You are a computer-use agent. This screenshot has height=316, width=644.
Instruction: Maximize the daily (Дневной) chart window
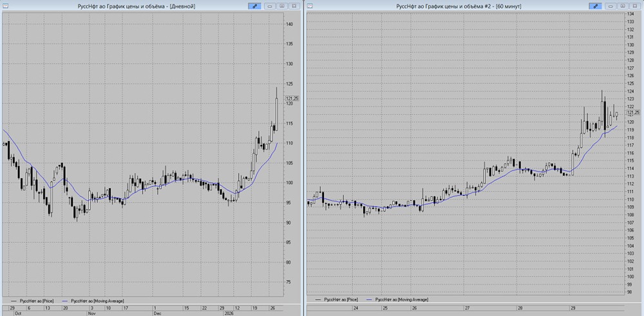pyautogui.click(x=282, y=6)
